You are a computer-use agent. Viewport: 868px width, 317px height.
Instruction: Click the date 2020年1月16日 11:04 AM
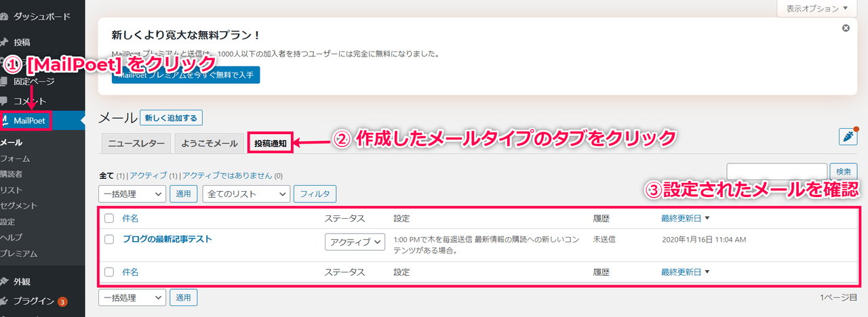(704, 239)
